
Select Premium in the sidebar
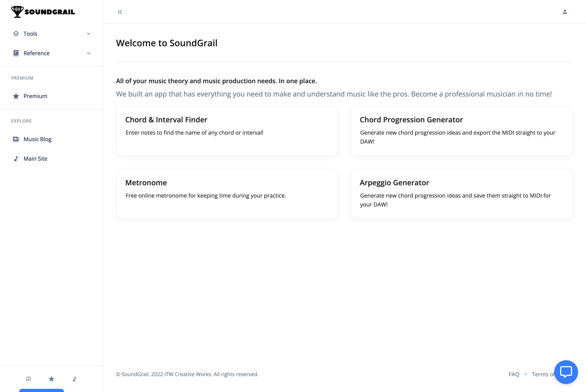(51, 96)
